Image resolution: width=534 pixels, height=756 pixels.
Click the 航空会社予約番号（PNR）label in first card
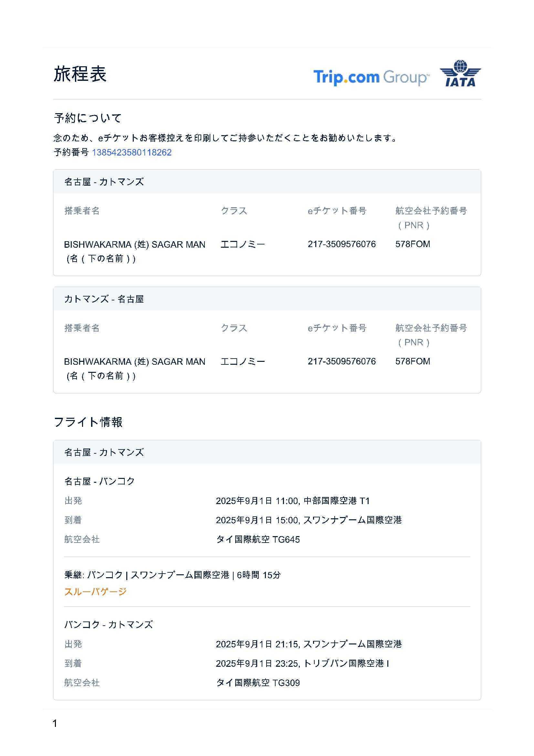point(431,217)
